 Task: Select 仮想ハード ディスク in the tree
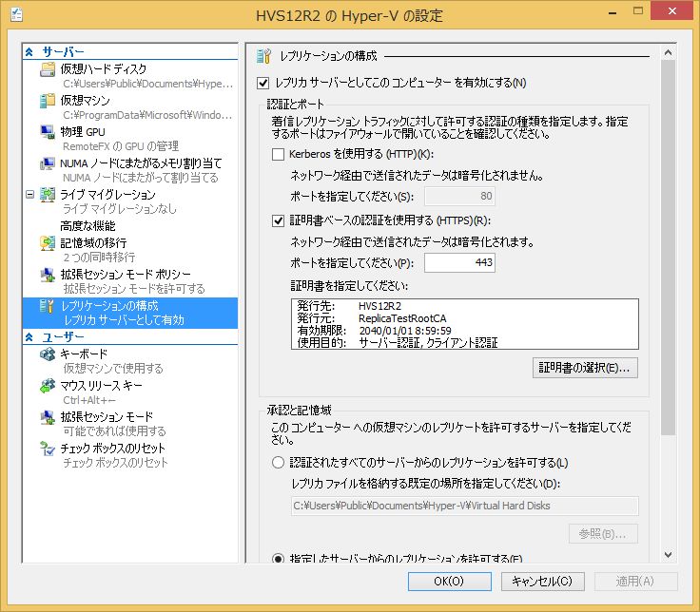103,69
